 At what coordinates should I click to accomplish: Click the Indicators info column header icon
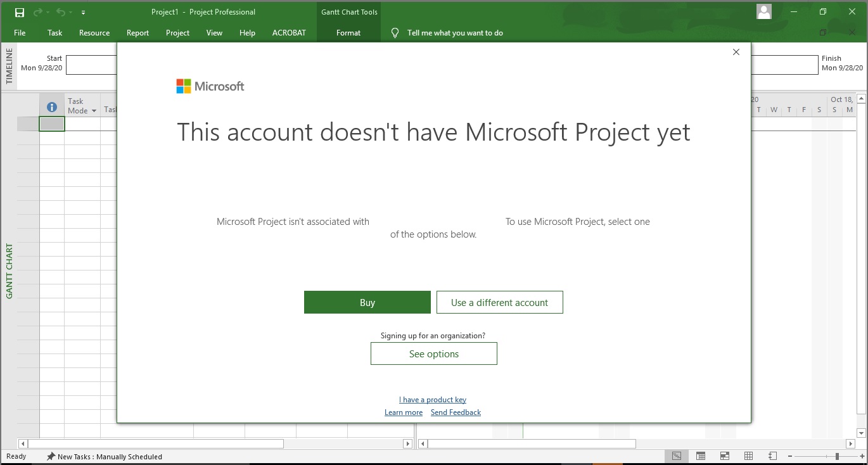tap(52, 107)
